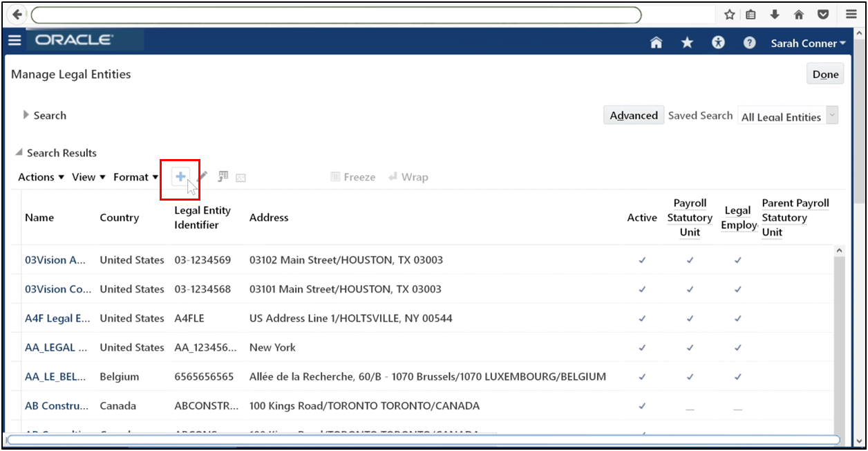Image resolution: width=868 pixels, height=451 pixels.
Task: Open the Advanced search link
Action: (633, 115)
